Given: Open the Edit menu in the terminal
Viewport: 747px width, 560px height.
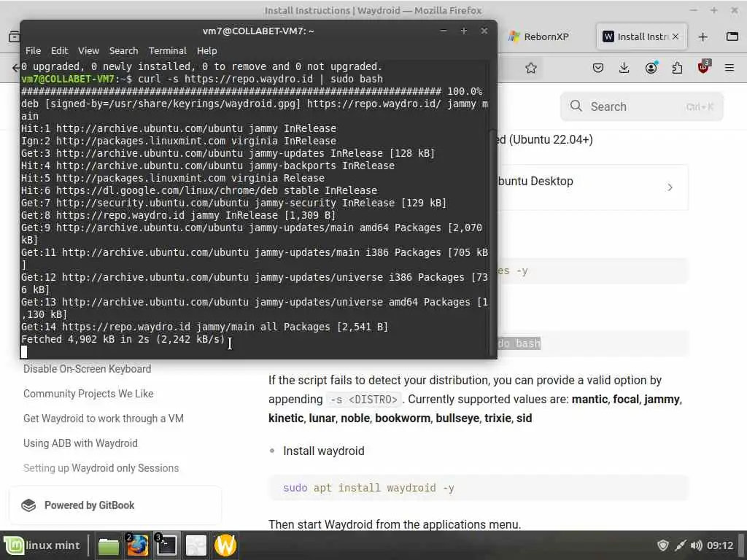Looking at the screenshot, I should pos(60,50).
